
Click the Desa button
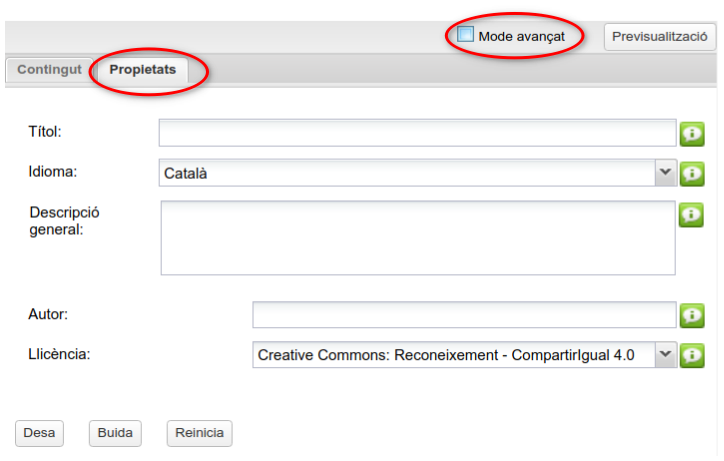coord(39,433)
